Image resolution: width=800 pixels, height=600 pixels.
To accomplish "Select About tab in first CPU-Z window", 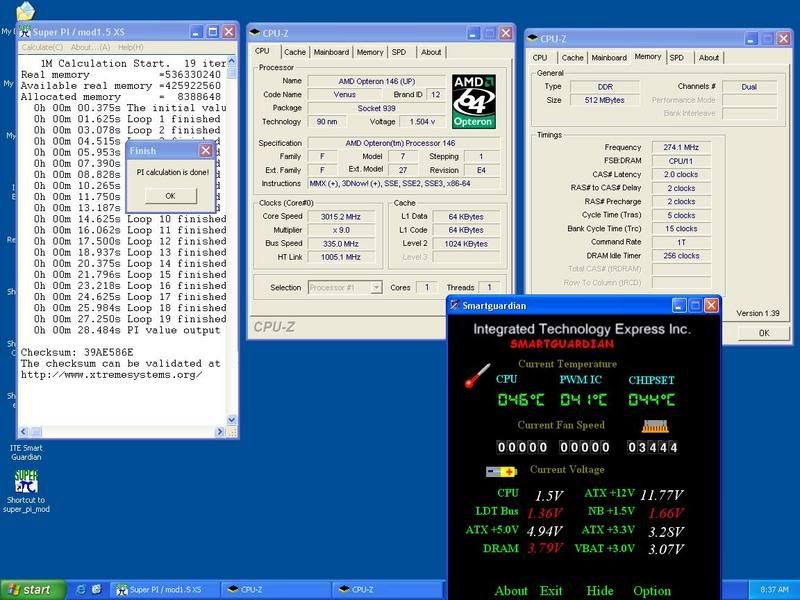I will click(431, 52).
